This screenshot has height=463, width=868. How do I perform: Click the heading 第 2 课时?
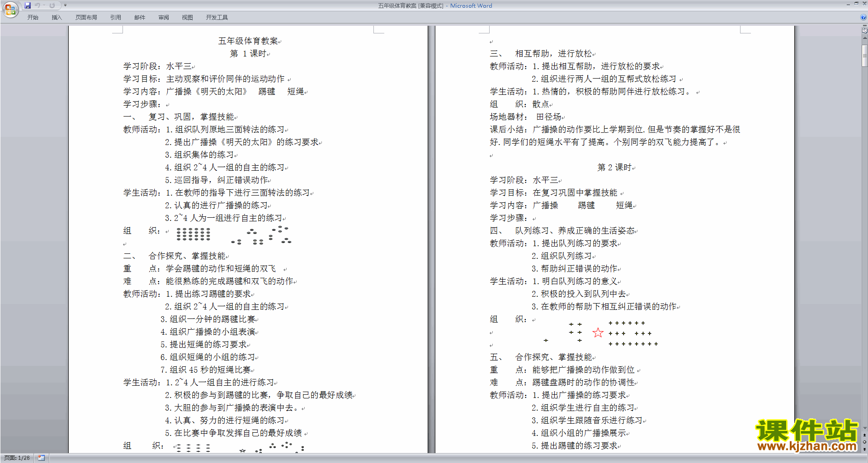pos(614,168)
